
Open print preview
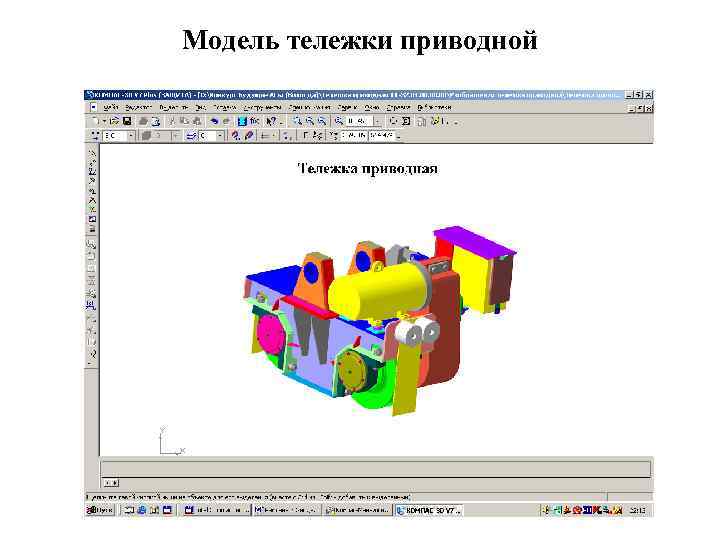[x=156, y=121]
